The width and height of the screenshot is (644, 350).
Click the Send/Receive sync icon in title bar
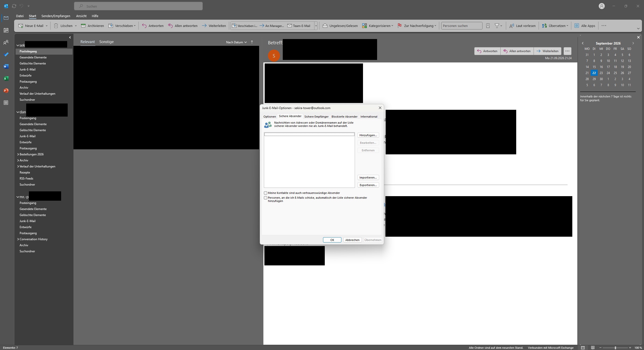(x=14, y=6)
